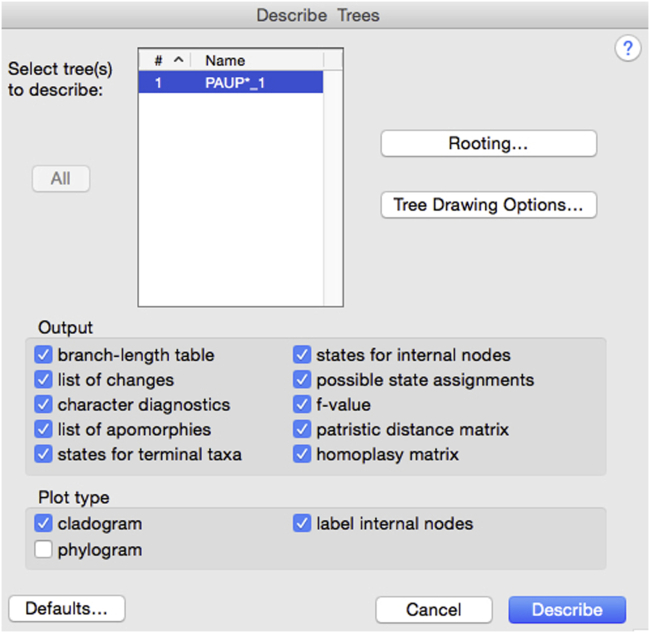
Task: Uncheck branch-length table output
Action: click(x=43, y=355)
